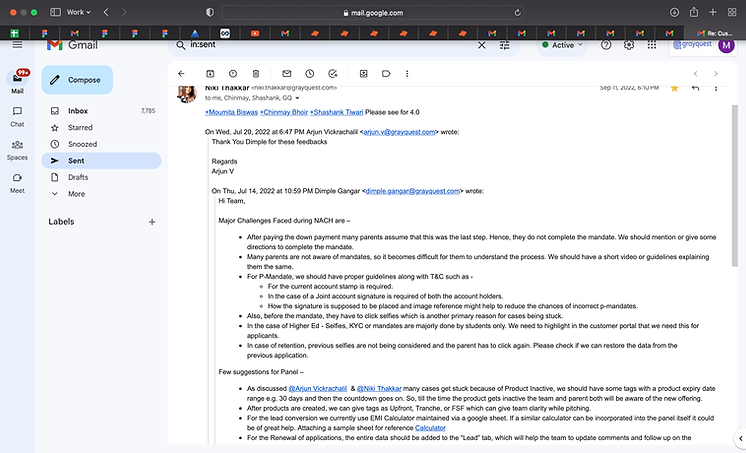Select Sent folder
This screenshot has width=746, height=453.
(x=101, y=161)
